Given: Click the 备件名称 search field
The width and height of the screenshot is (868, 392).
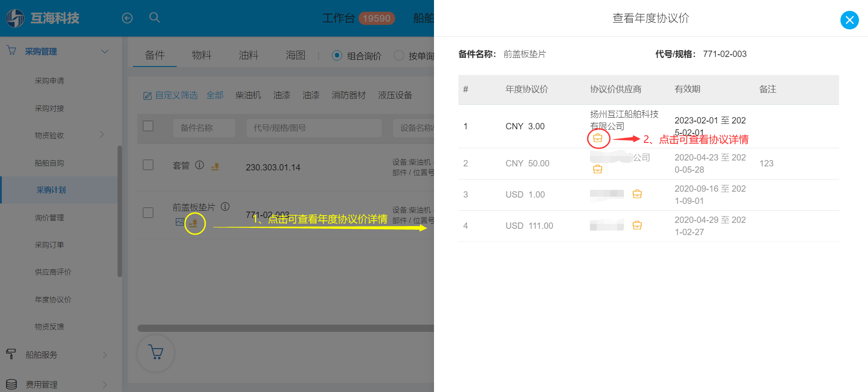Looking at the screenshot, I should 204,128.
